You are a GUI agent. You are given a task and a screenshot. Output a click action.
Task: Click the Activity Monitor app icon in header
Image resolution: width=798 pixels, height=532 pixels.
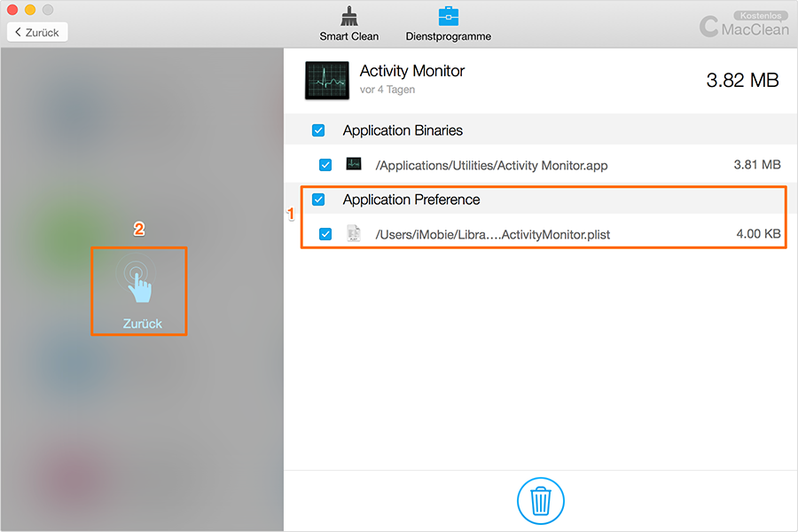[326, 81]
